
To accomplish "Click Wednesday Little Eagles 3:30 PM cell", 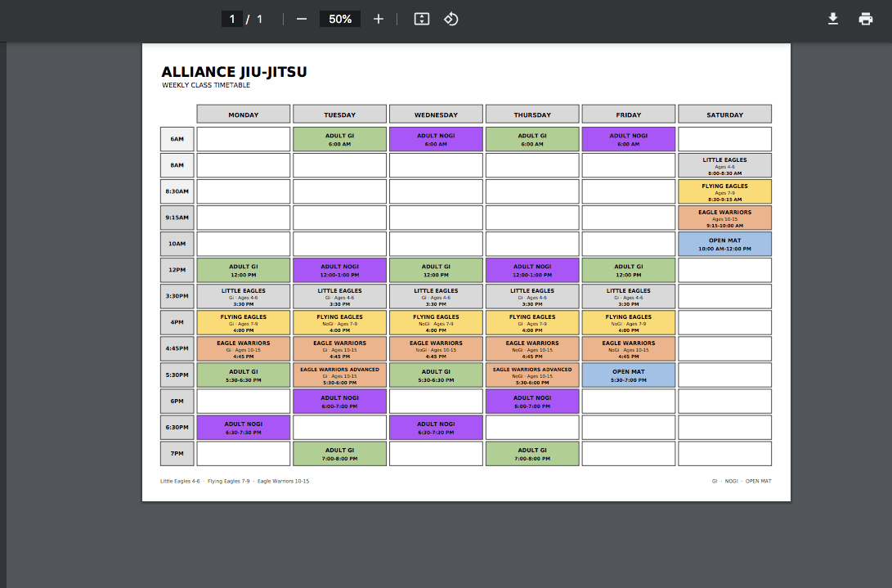I will tap(436, 296).
